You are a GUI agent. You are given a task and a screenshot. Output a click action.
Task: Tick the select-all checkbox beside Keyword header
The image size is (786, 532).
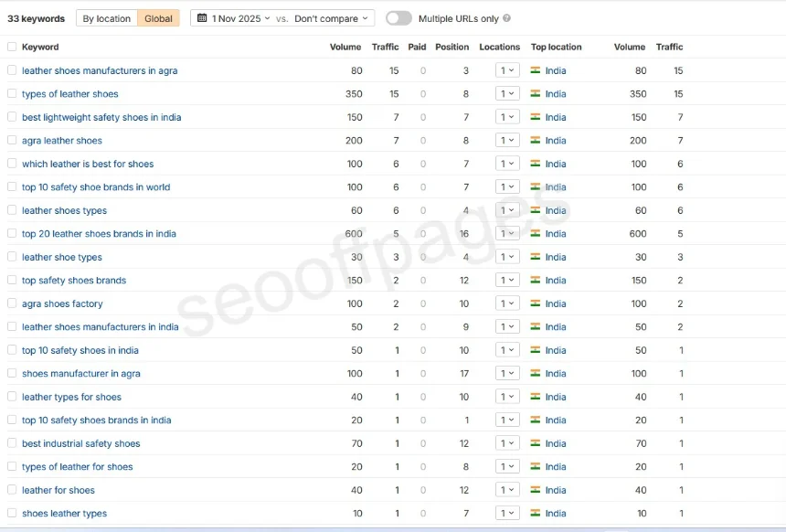tap(12, 47)
